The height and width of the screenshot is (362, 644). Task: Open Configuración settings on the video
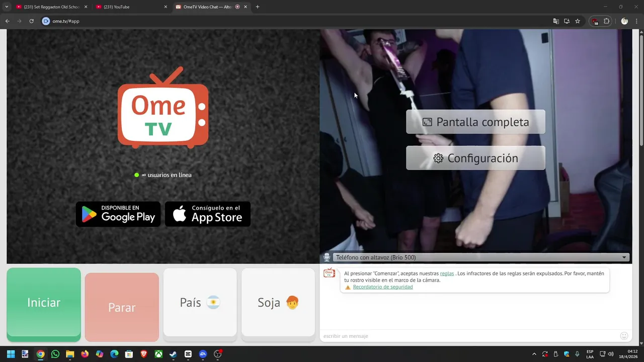(x=475, y=158)
